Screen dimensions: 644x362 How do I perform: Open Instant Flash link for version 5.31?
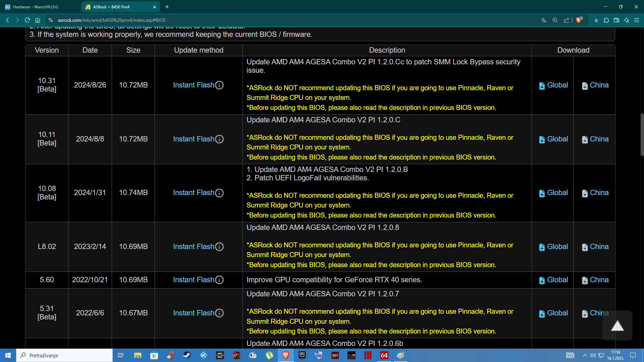[194, 313]
